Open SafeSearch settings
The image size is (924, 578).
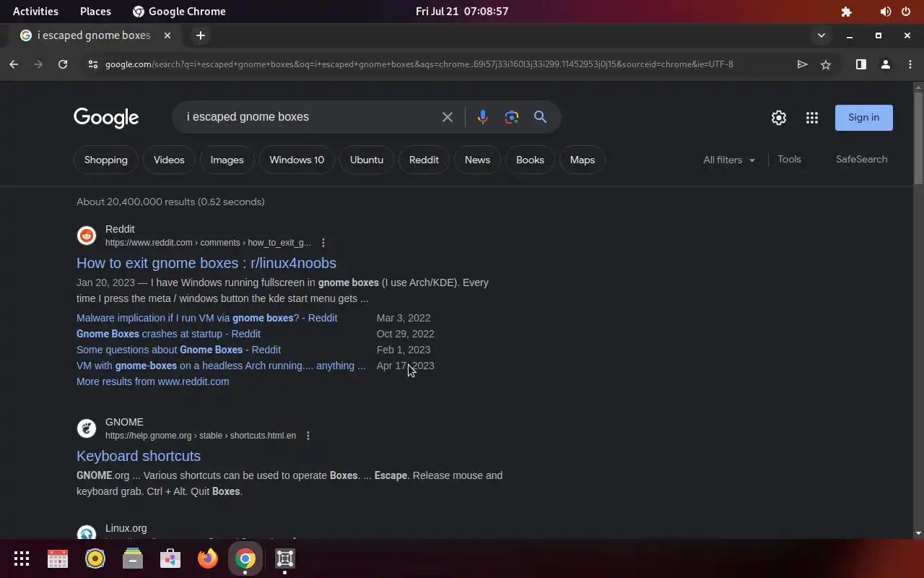[861, 160]
